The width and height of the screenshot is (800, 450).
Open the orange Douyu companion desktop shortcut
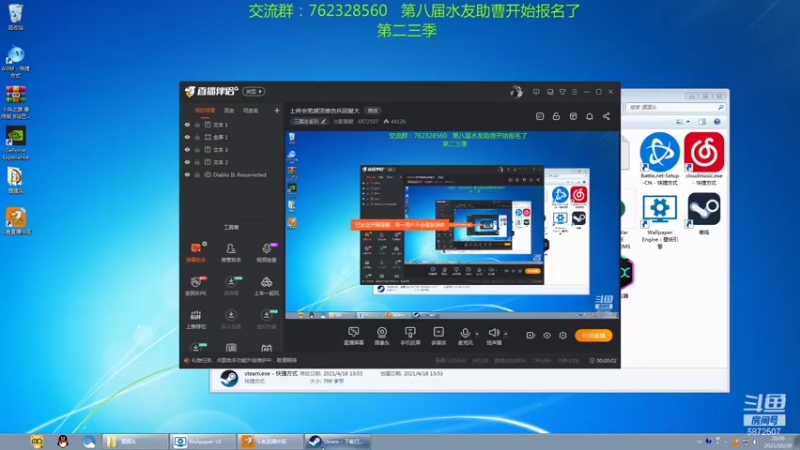(16, 221)
